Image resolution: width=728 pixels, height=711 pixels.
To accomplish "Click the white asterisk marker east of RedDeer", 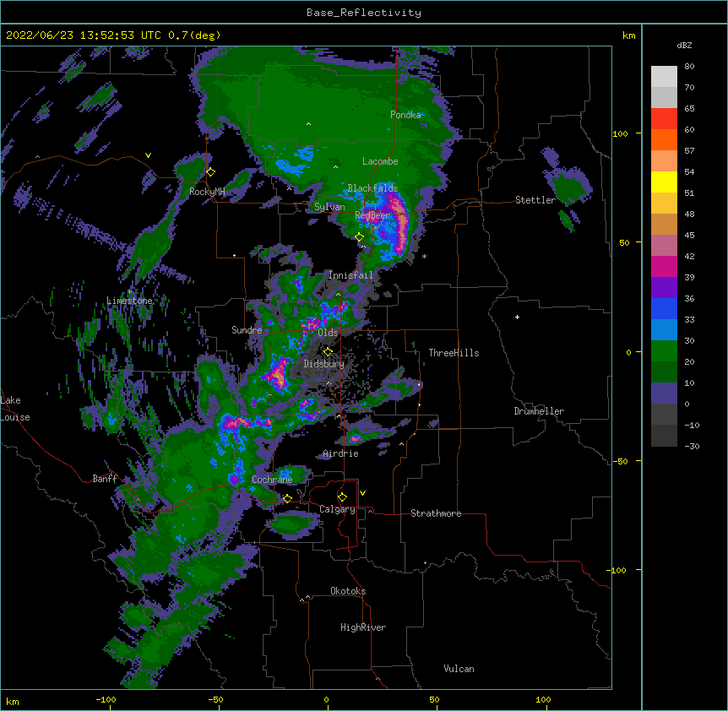I will tap(424, 256).
